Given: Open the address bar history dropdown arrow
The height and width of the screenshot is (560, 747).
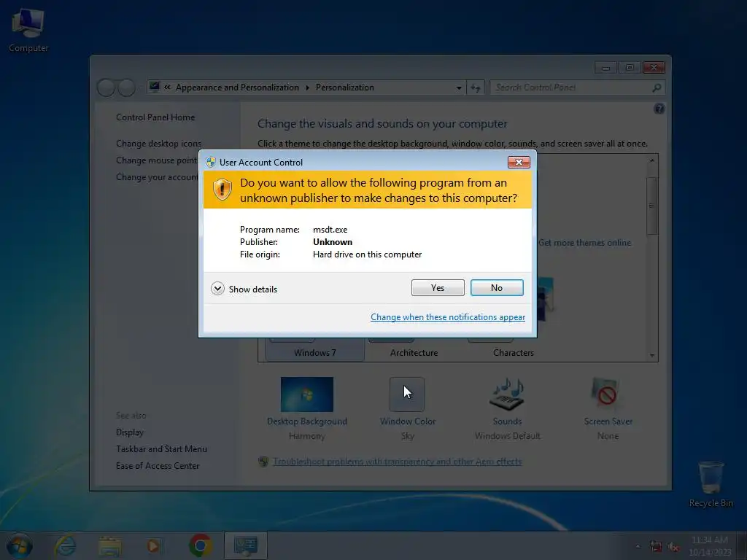Looking at the screenshot, I should (459, 87).
